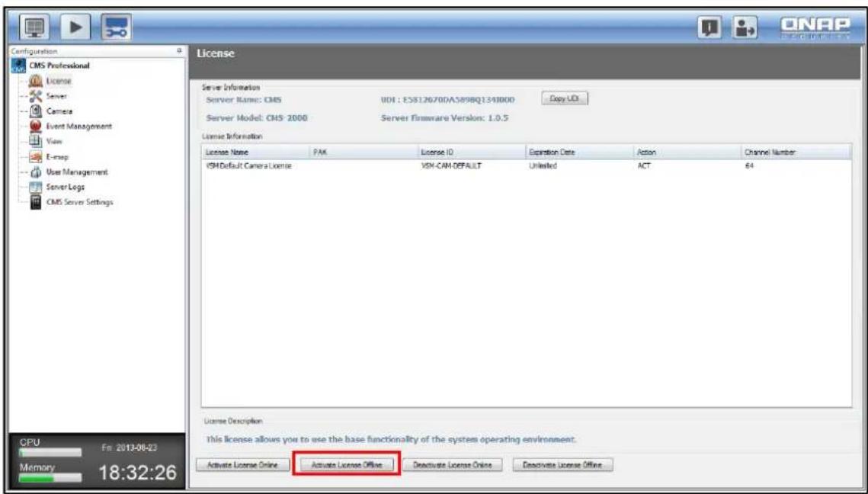The image size is (868, 494).
Task: Open View in the configuration tree
Action: tap(55, 141)
